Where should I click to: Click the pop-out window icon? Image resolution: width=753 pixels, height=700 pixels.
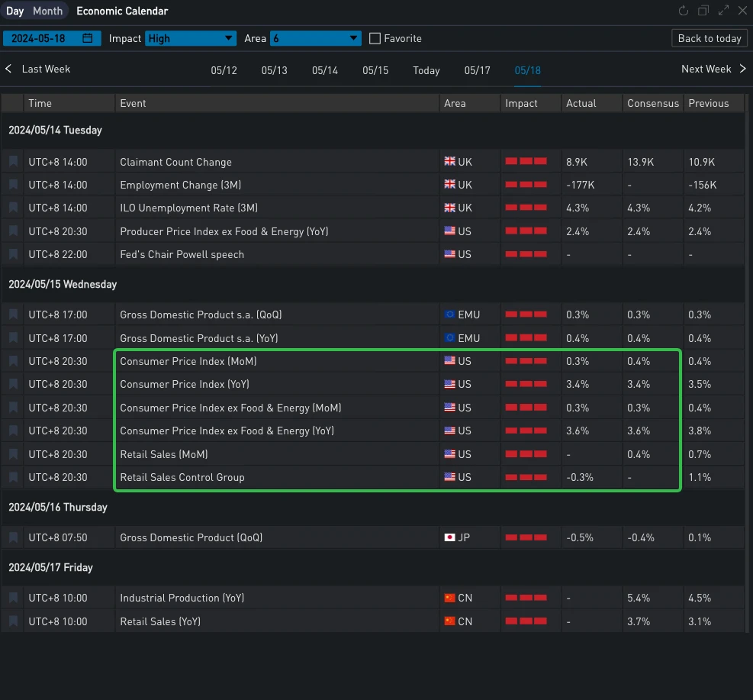703,11
